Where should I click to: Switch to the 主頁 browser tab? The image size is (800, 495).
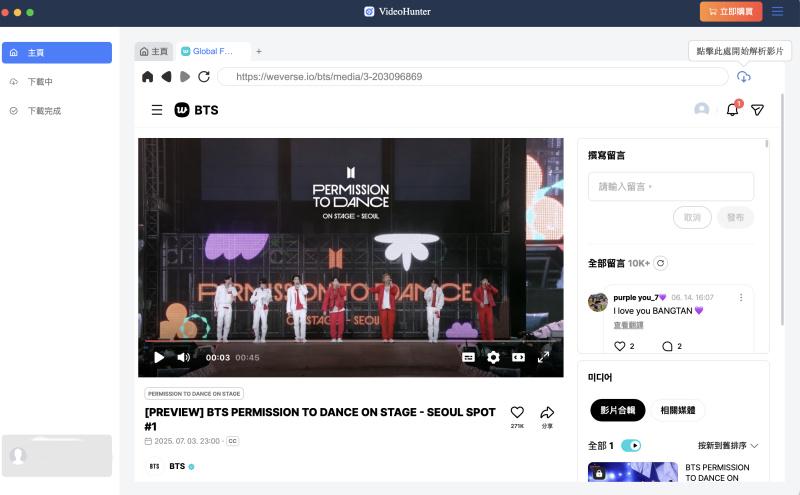point(154,51)
